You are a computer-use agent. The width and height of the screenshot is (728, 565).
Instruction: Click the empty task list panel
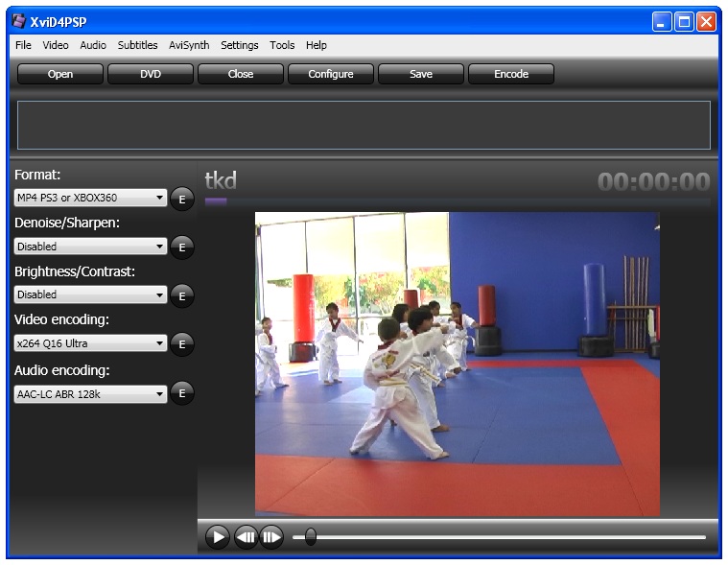pos(364,125)
